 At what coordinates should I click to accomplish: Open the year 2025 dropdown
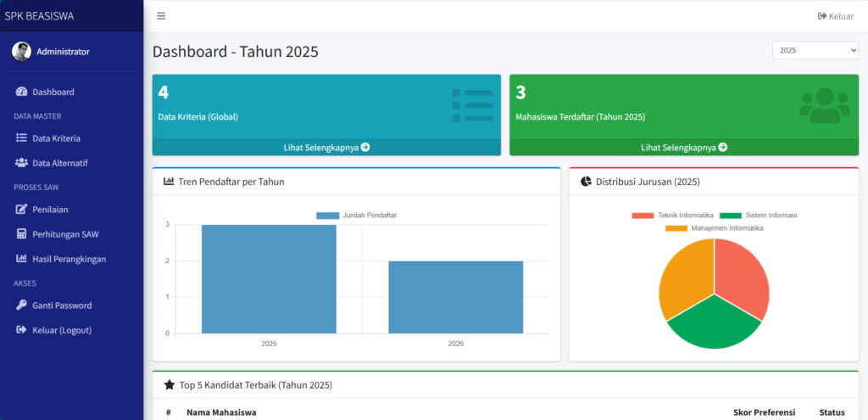click(815, 51)
